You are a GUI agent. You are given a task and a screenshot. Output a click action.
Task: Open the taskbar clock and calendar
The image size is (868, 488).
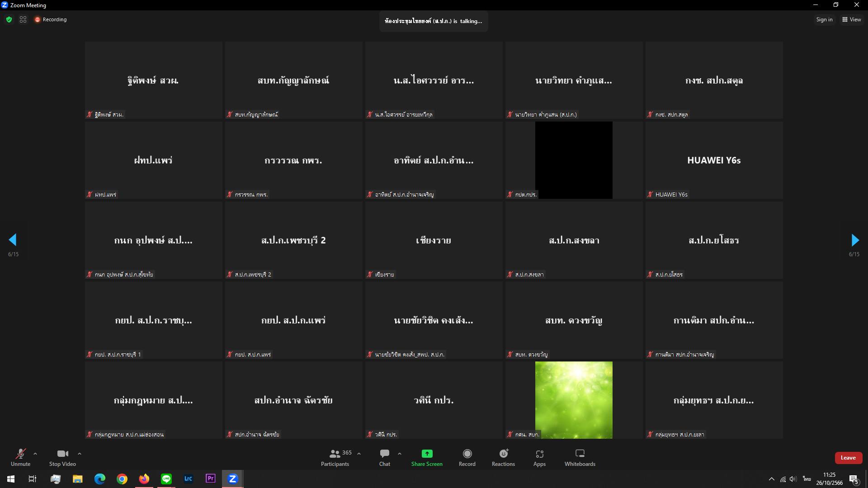[x=829, y=479]
